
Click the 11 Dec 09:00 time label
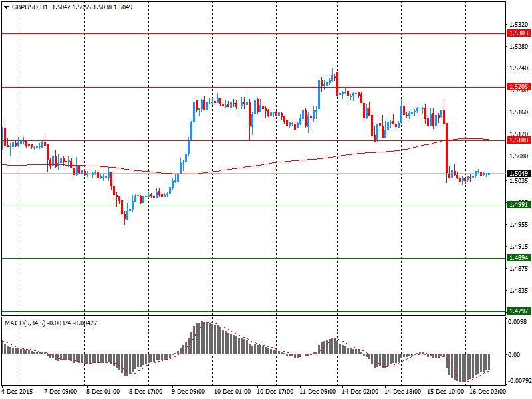point(318,392)
